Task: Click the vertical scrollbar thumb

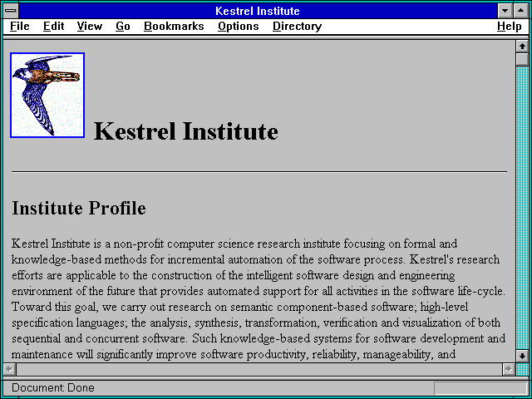Action: click(522, 59)
